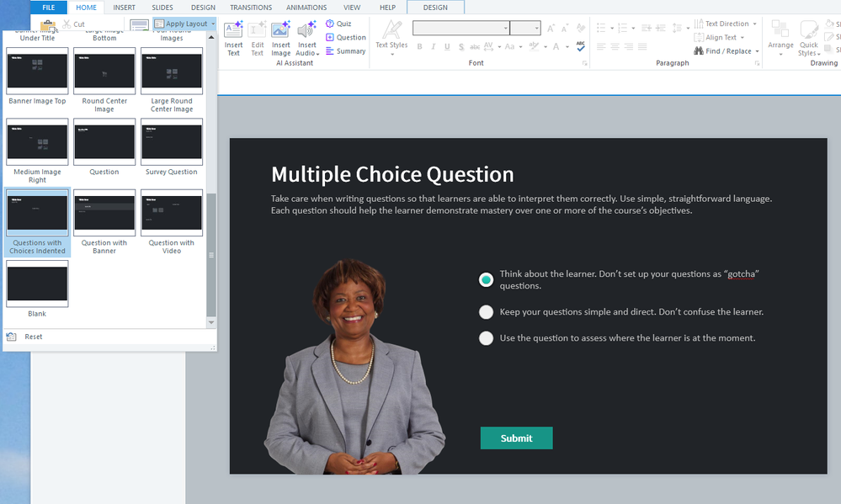Click the spell check ABC icon
This screenshot has width=841, height=504.
(x=581, y=47)
